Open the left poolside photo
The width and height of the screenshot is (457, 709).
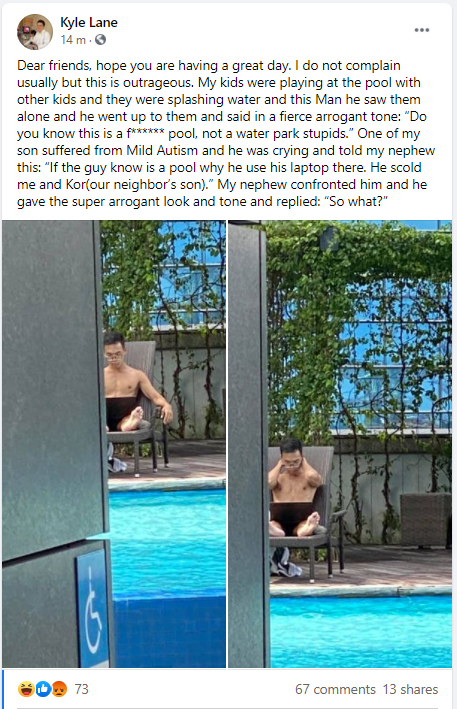click(114, 444)
